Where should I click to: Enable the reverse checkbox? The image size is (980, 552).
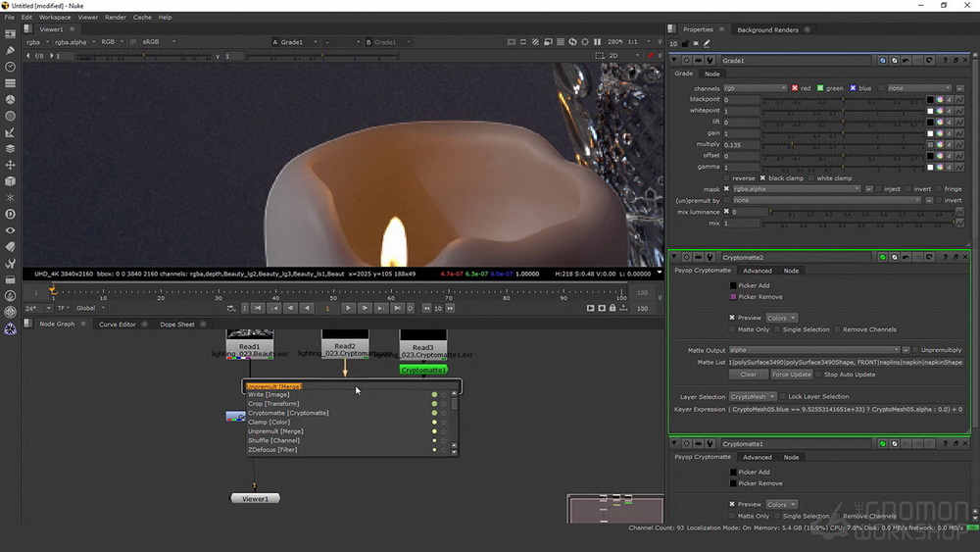click(727, 178)
